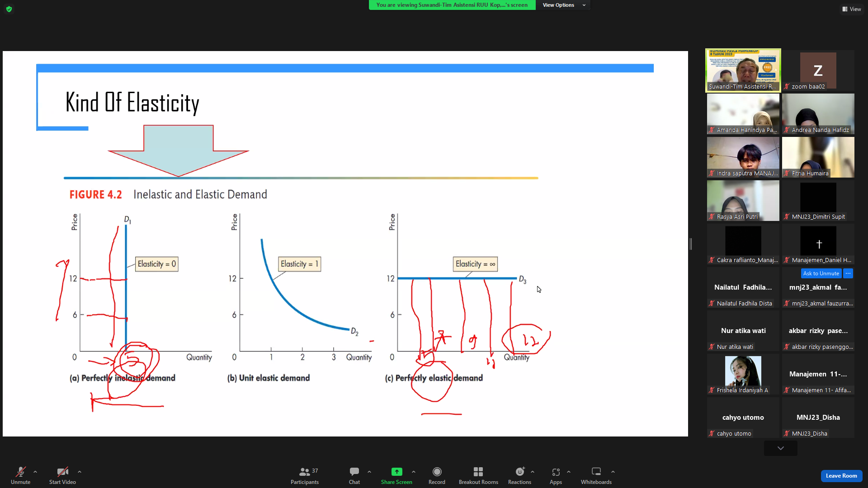Open video options arrow beside Start Video
Image resolution: width=868 pixels, height=488 pixels.
point(80,472)
